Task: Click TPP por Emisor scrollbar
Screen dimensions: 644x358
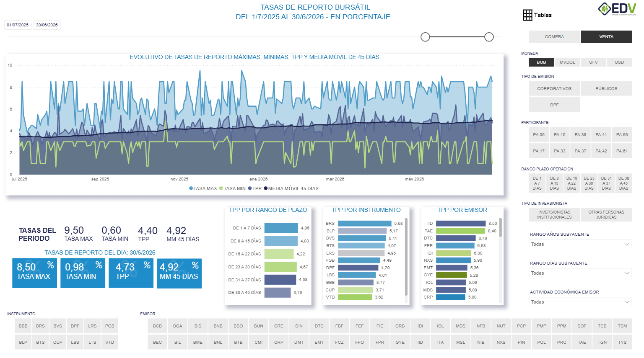Action: (501, 228)
